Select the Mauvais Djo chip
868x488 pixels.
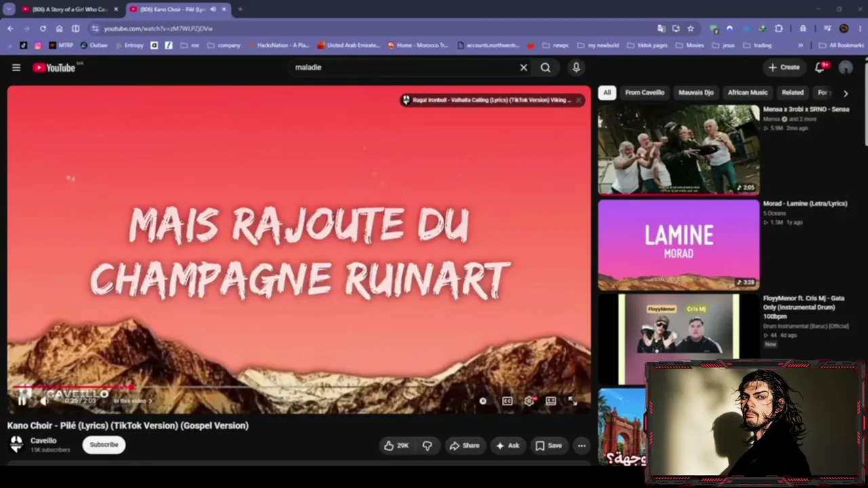(696, 92)
